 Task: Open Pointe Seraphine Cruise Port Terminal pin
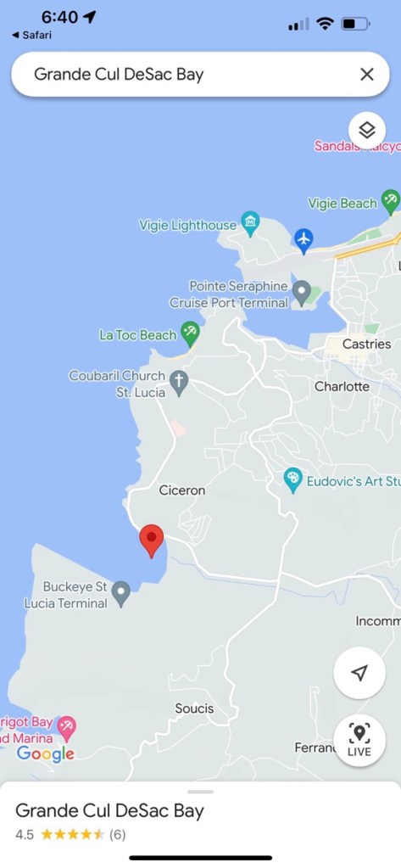(302, 292)
